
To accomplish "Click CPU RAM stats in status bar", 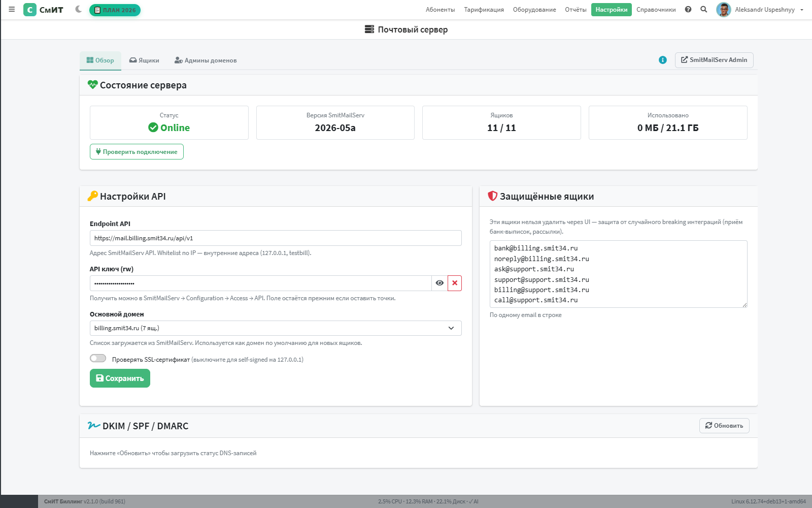I will coord(428,501).
